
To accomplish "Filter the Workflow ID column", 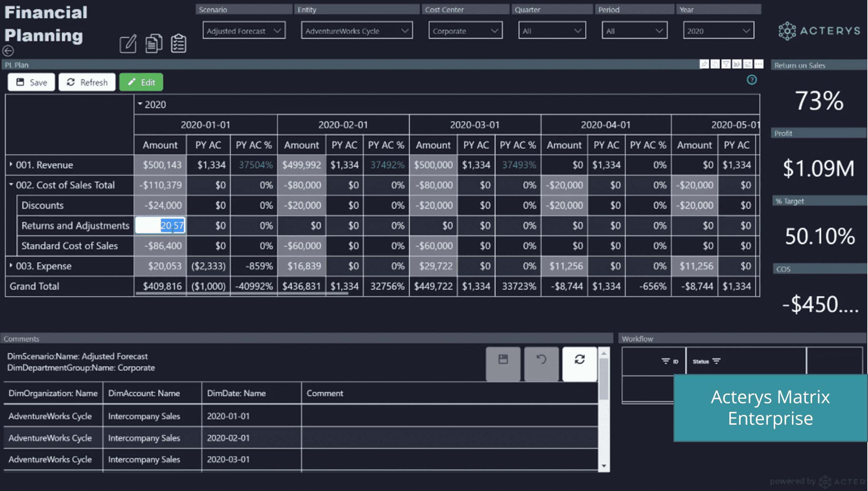I will click(666, 361).
